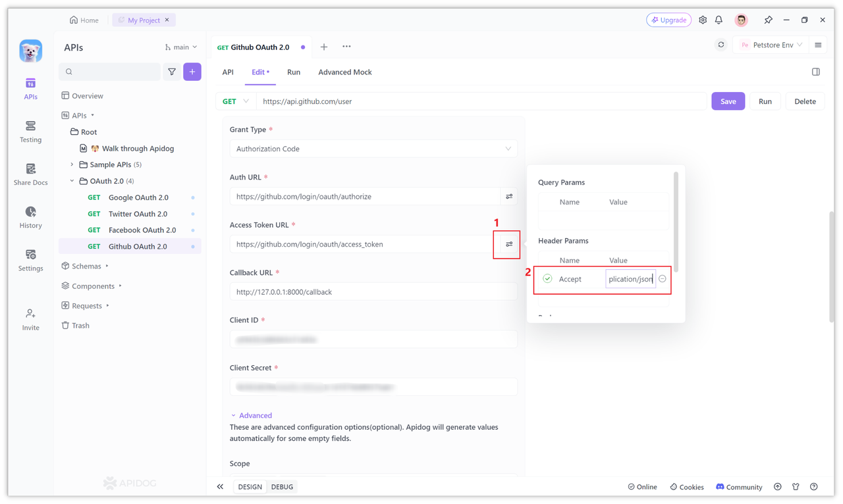Open the Trash item
Screen dimensions: 843x504
pyautogui.click(x=75, y=326)
